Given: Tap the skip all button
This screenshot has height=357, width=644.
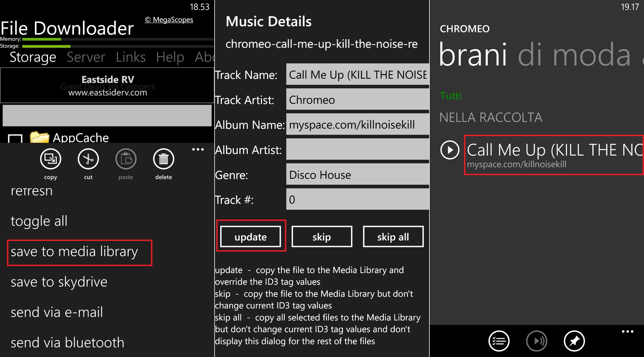Looking at the screenshot, I should (393, 237).
